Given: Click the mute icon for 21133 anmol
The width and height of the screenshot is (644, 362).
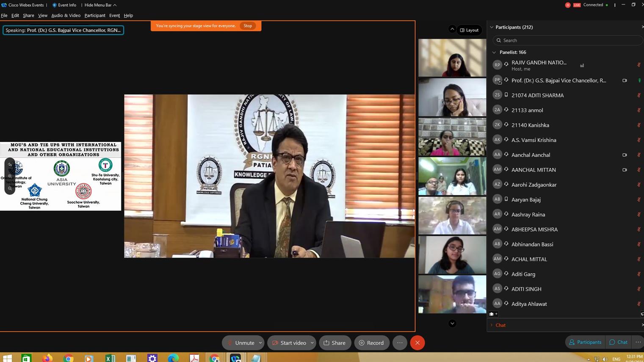Looking at the screenshot, I should (x=639, y=110).
